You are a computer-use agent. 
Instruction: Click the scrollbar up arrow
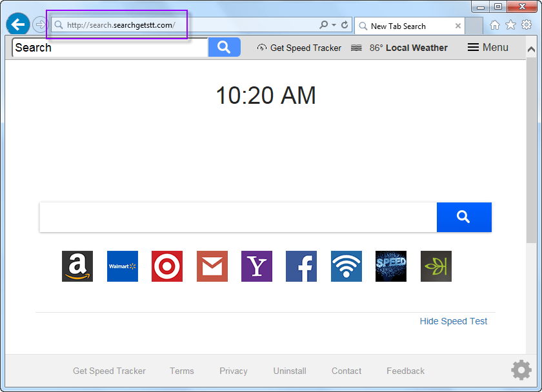click(x=531, y=50)
